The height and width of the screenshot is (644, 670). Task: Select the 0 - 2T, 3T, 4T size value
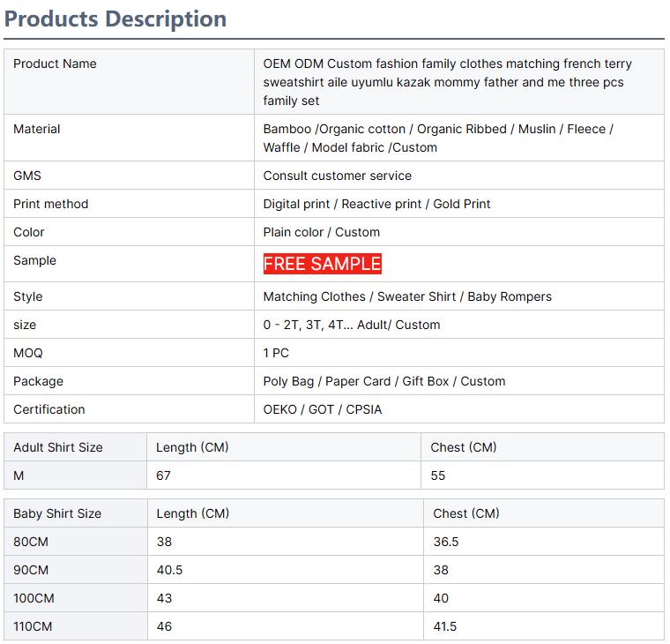point(351,325)
